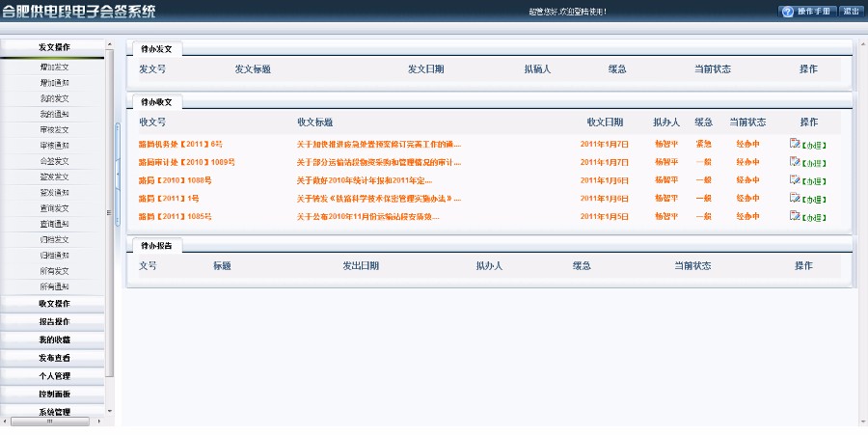Click the 发文标题 column header
868x435 pixels.
253,69
